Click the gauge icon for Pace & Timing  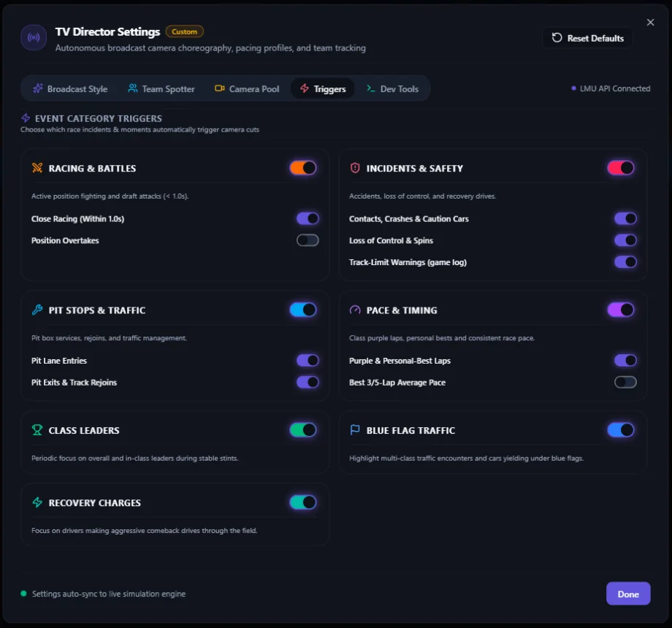[355, 310]
